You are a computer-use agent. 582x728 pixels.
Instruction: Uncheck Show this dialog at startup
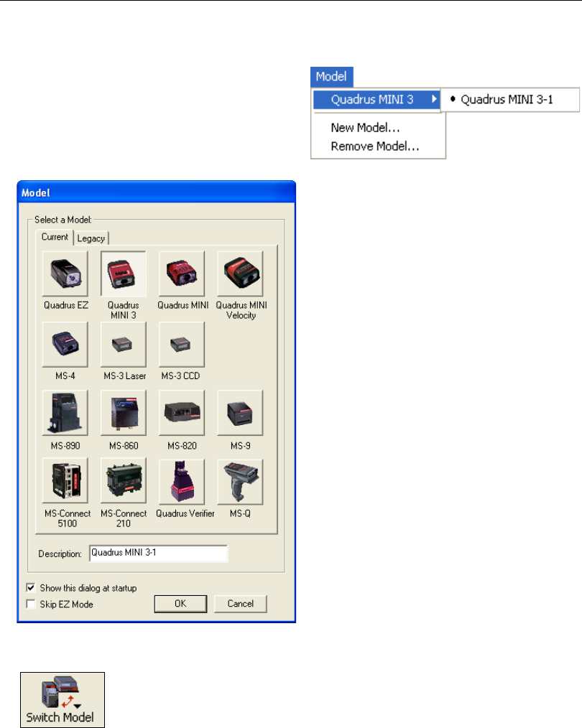tap(31, 588)
